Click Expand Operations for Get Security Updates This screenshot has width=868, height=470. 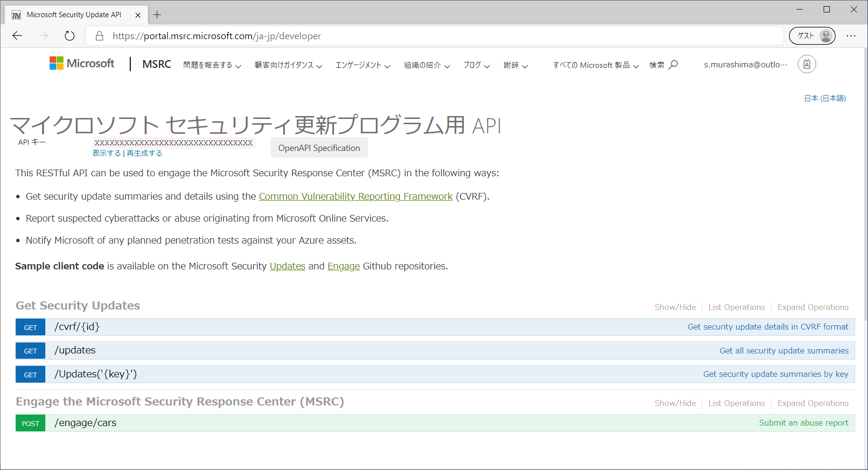813,307
